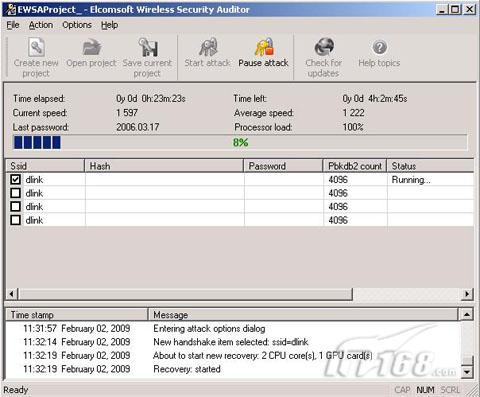Open the Options menu
This screenshot has height=397, width=480.
pyautogui.click(x=77, y=25)
